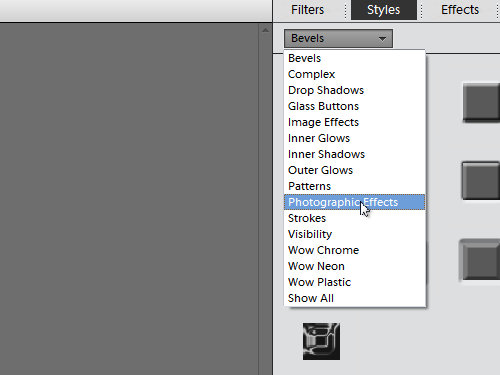This screenshot has width=500, height=375.
Task: Choose Show All option
Action: 354,298
